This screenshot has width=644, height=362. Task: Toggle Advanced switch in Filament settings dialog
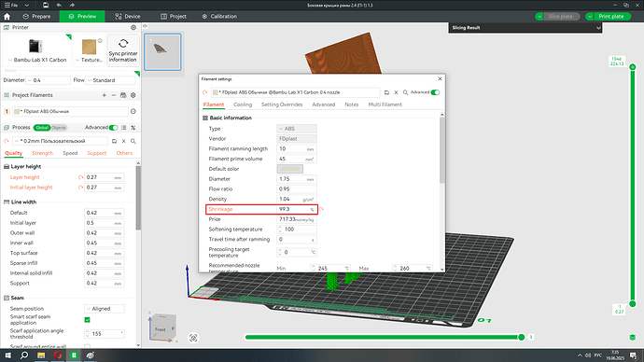[x=435, y=92]
